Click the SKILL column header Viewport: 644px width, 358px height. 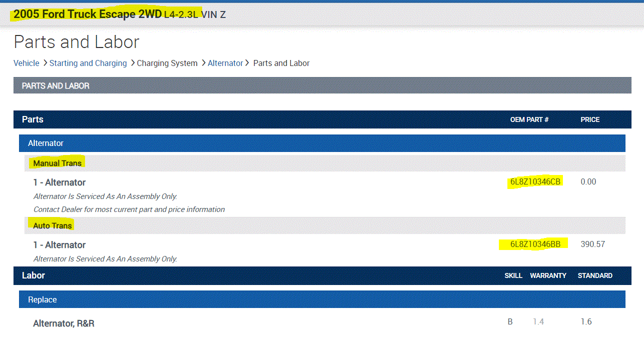(513, 275)
